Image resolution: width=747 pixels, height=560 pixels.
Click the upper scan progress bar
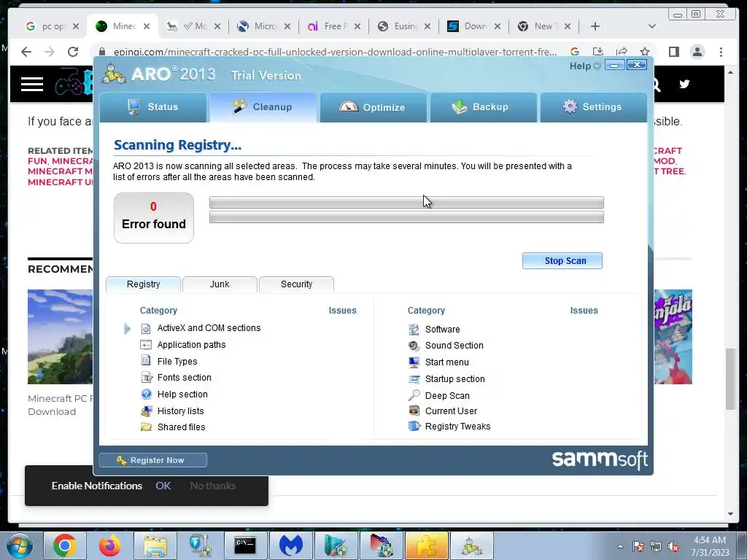click(x=406, y=203)
